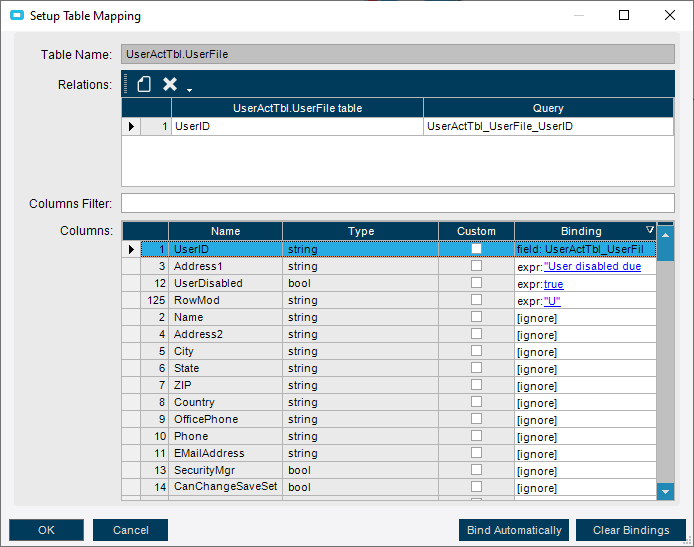Sort by the Custom column header

pyautogui.click(x=476, y=231)
